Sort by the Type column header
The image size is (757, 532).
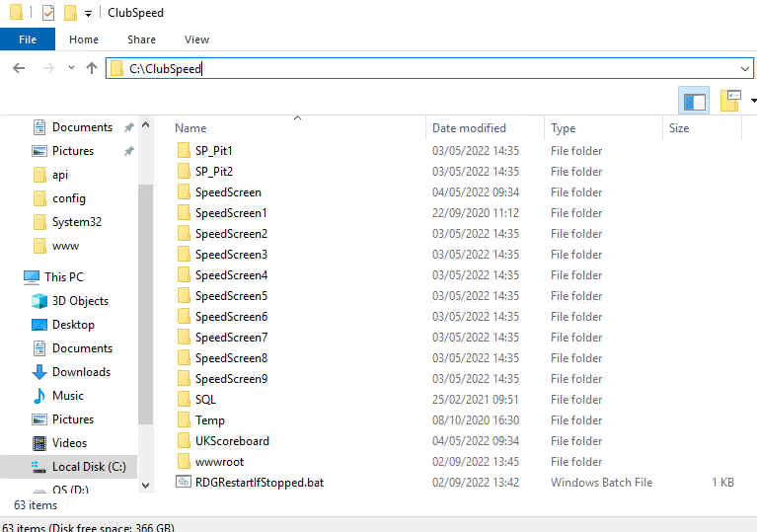coord(563,128)
